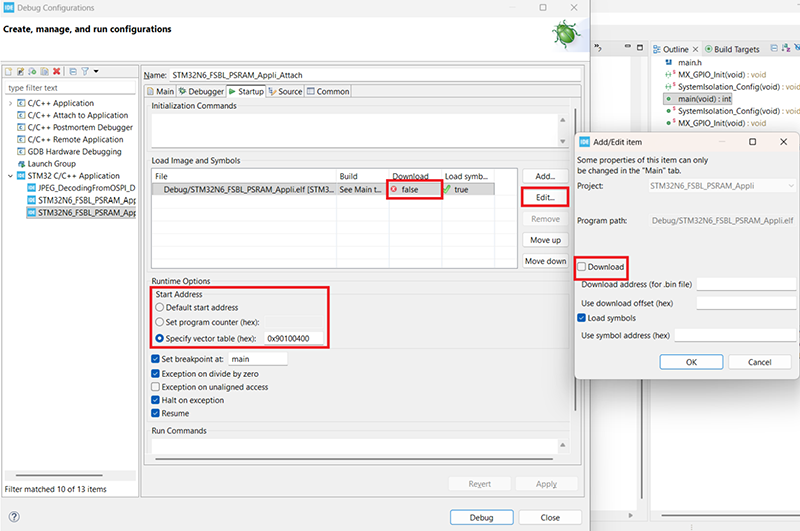Click the Collapse All icon in configurations toolbar
Image resolution: width=800 pixels, height=531 pixels.
(71, 72)
